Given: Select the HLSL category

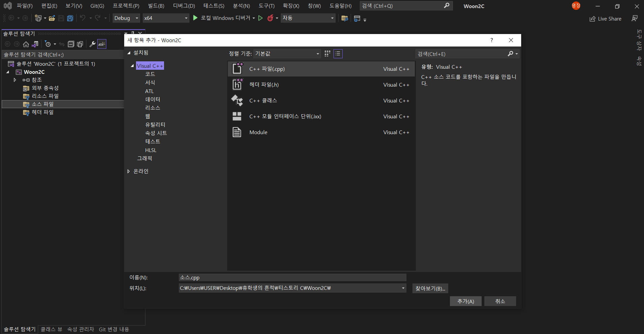Looking at the screenshot, I should point(151,150).
